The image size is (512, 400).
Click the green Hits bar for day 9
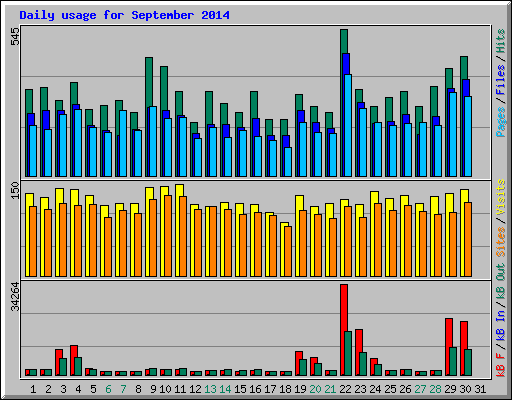pos(149,82)
